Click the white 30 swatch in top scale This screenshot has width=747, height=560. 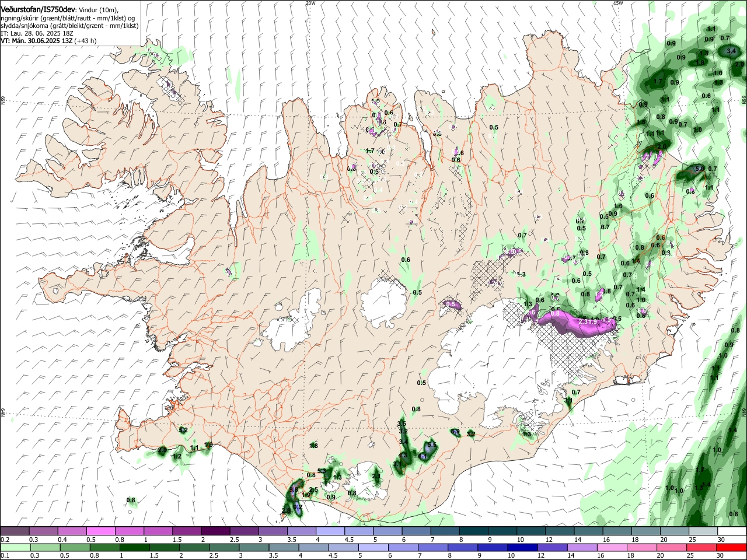(732, 531)
